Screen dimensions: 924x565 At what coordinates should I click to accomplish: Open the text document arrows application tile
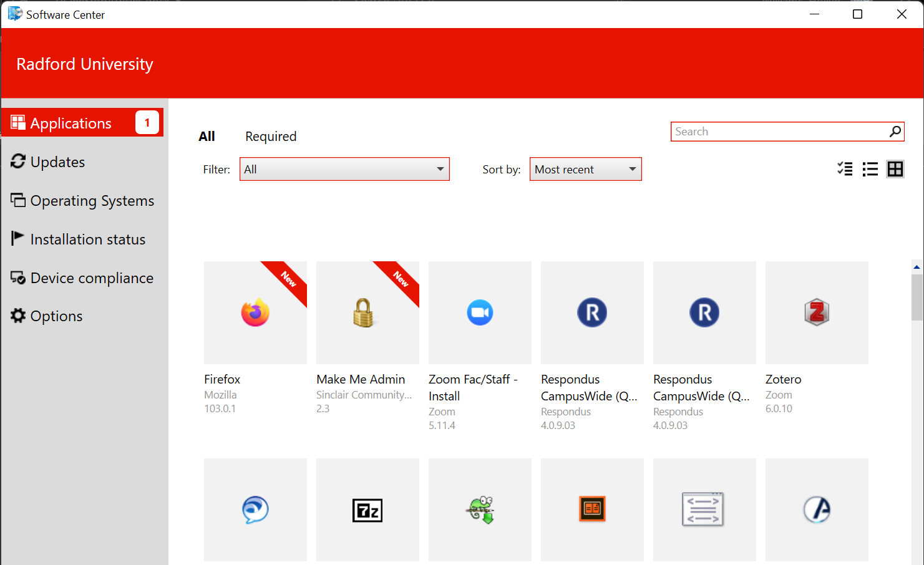[703, 509]
